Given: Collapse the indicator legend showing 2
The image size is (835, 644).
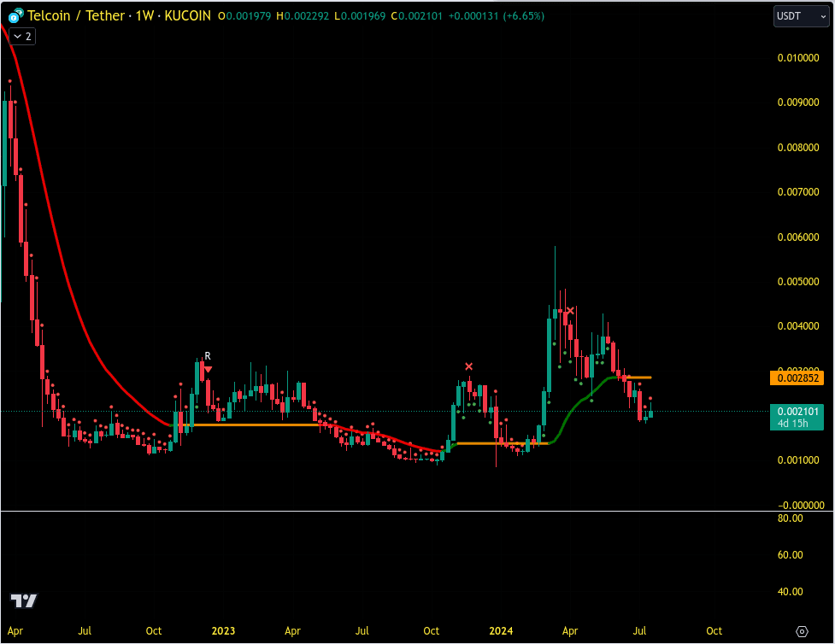Looking at the screenshot, I should pos(22,37).
